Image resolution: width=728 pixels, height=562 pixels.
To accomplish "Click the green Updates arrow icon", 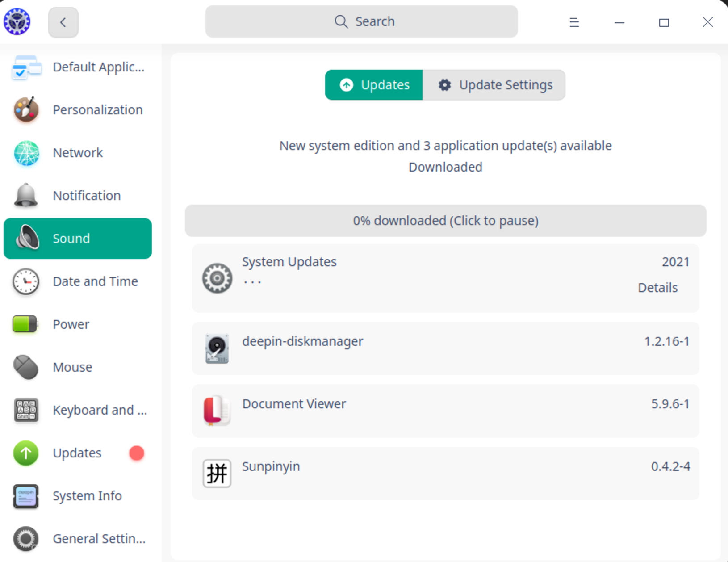I will [x=26, y=453].
